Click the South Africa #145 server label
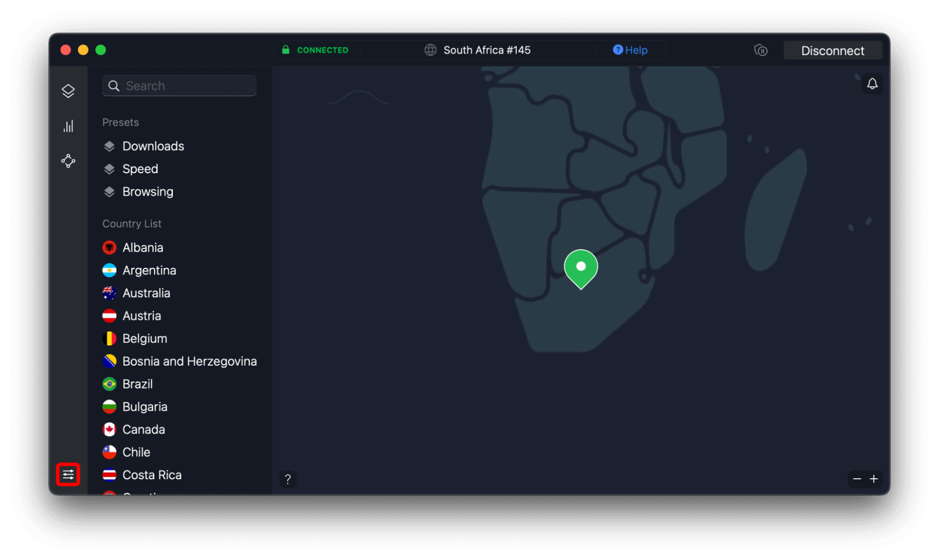This screenshot has height=560, width=939. point(487,50)
